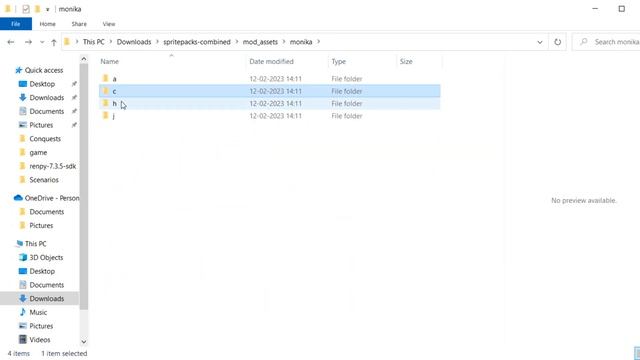Open the File ribbon tab
The width and height of the screenshot is (640, 360).
coord(16,24)
